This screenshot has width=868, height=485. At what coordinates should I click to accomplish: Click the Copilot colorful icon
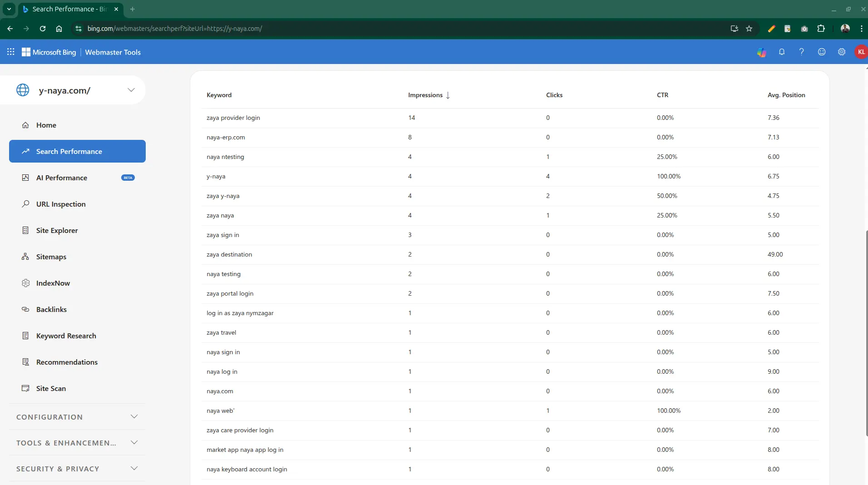pos(761,52)
